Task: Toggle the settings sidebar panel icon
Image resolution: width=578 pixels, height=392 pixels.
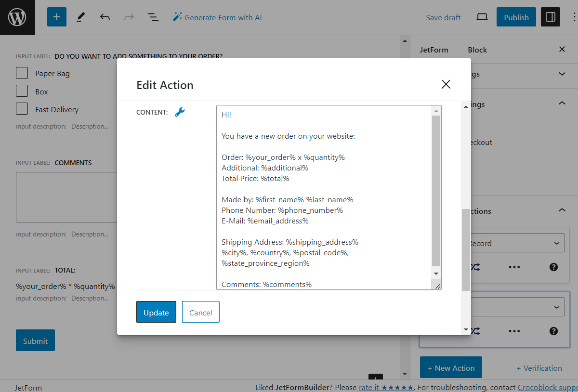Action: (x=550, y=17)
